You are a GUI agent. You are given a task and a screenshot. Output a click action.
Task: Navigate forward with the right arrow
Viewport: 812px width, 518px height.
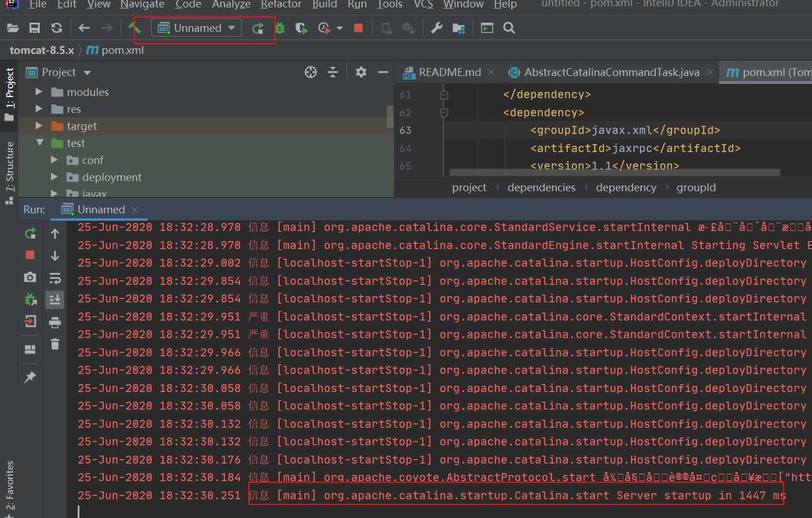(x=106, y=28)
